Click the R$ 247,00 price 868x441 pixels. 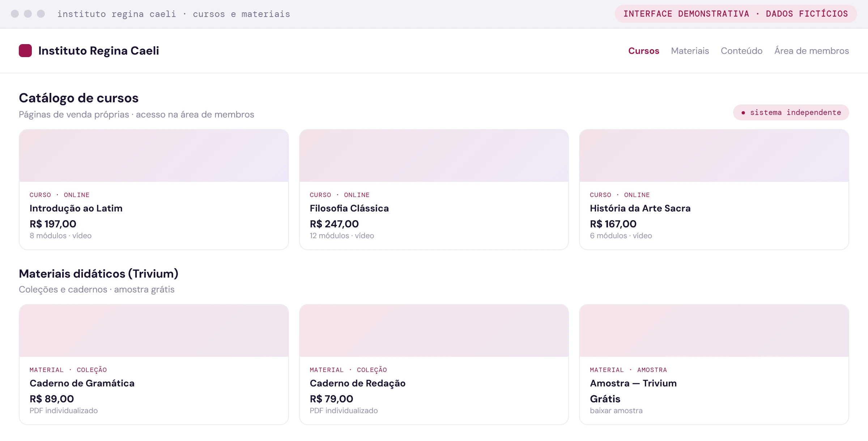(x=334, y=224)
